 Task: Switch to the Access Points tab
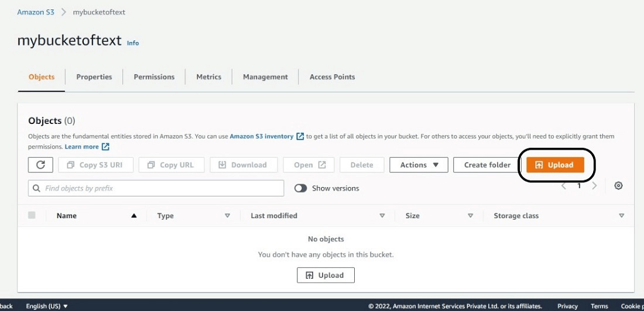click(333, 77)
